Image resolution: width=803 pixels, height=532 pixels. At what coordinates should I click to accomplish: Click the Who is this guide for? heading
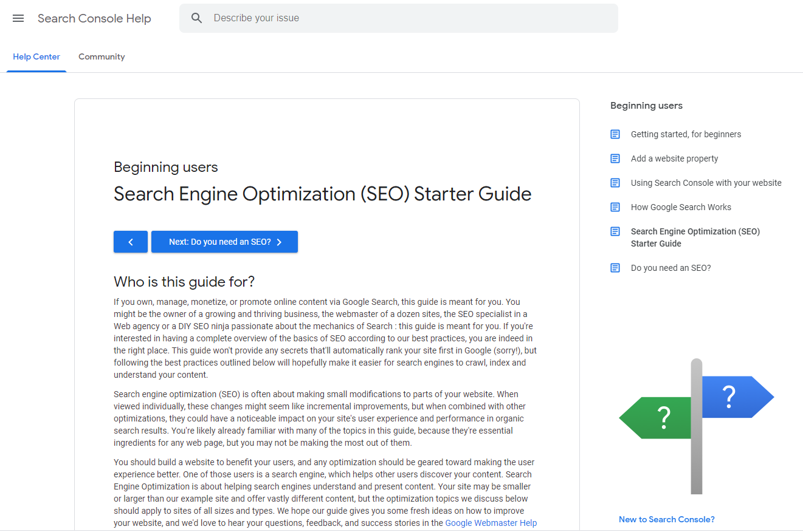(x=184, y=282)
